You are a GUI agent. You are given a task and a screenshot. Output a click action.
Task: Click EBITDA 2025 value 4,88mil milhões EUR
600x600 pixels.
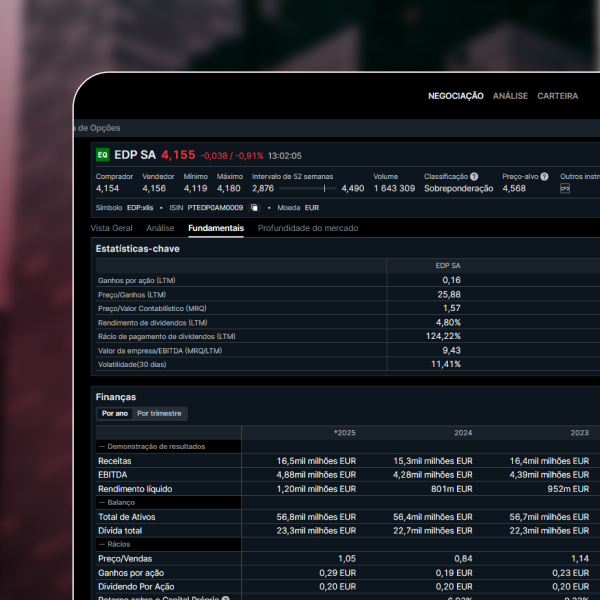pos(316,475)
